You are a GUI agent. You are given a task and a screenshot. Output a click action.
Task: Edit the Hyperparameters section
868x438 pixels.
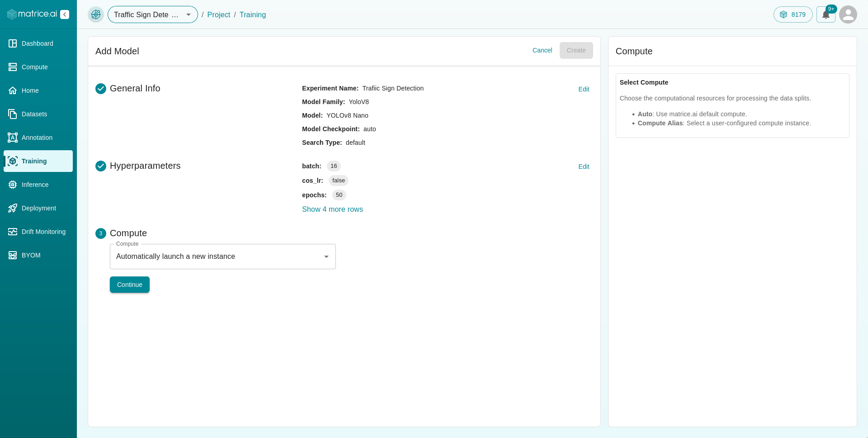point(584,167)
